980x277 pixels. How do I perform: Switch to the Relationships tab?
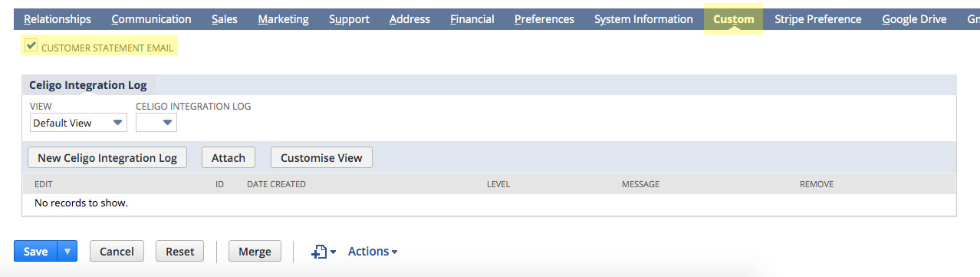coord(58,19)
